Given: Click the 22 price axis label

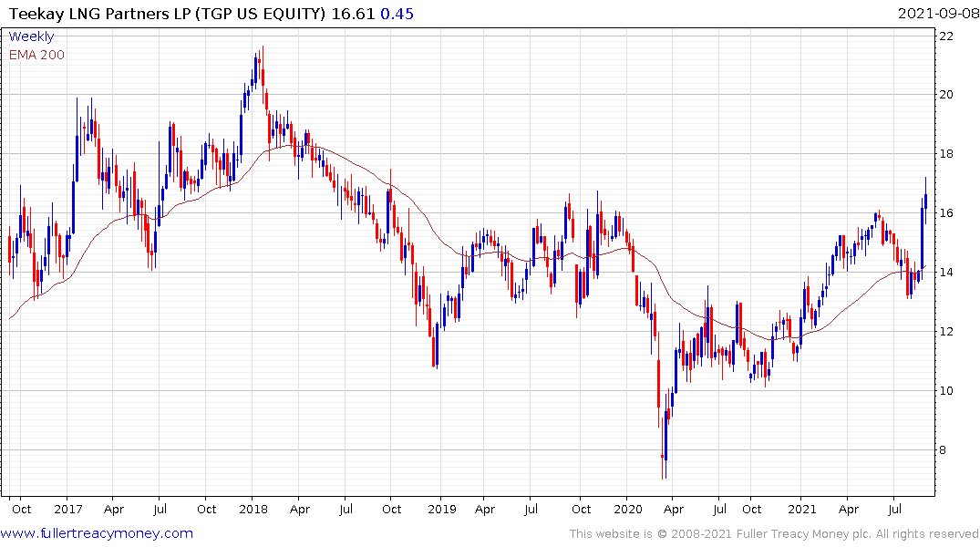Looking at the screenshot, I should pyautogui.click(x=946, y=36).
